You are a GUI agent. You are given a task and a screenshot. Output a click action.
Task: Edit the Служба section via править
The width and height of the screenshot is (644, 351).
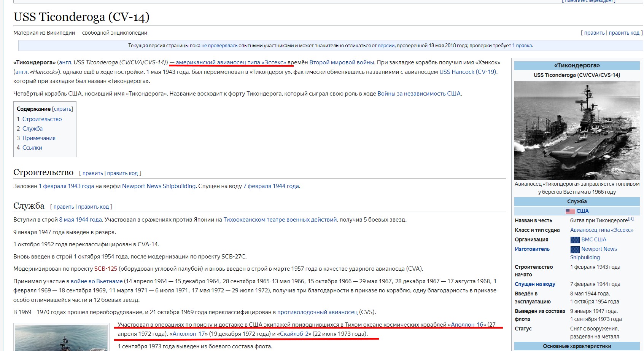coord(64,207)
